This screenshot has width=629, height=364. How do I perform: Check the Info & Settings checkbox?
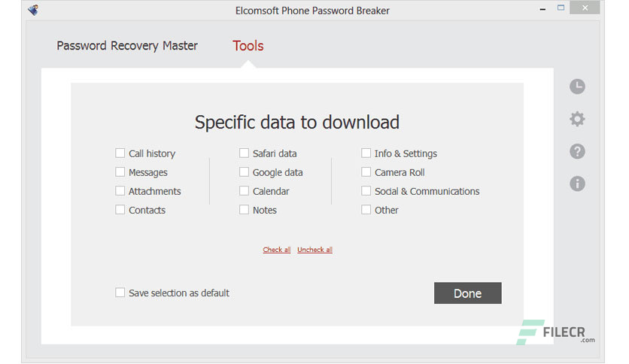366,153
